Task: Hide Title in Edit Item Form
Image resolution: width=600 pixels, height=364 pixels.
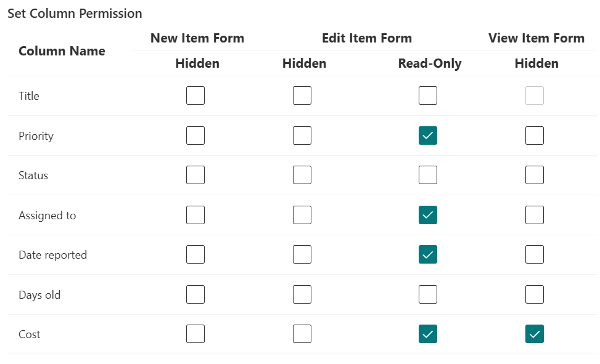Action: pos(302,95)
